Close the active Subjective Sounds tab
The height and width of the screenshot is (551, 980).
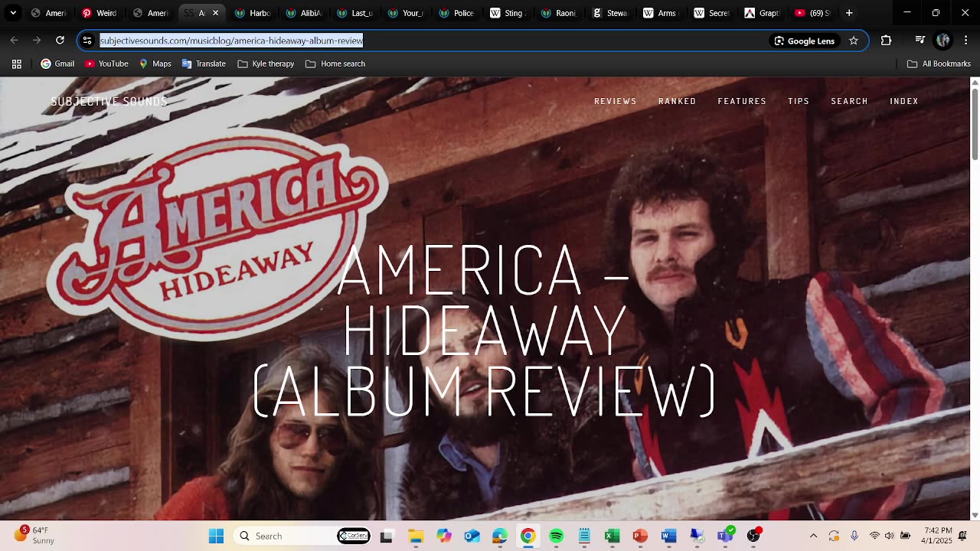tap(215, 13)
